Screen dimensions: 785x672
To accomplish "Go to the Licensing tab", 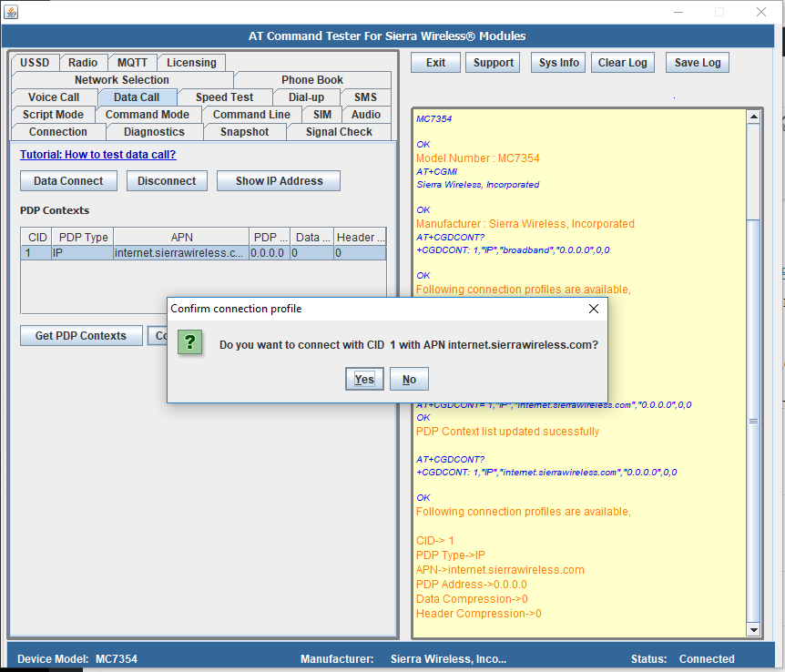I will [191, 63].
